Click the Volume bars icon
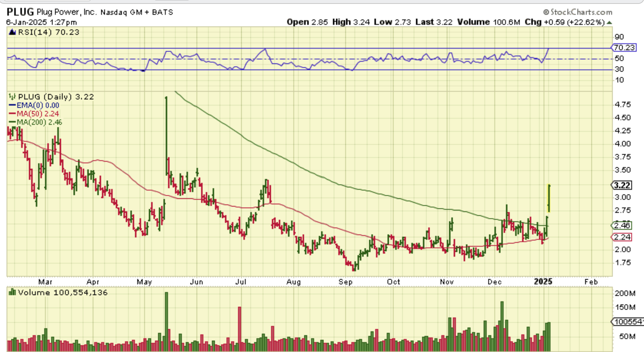This screenshot has width=644, height=352. (x=12, y=292)
